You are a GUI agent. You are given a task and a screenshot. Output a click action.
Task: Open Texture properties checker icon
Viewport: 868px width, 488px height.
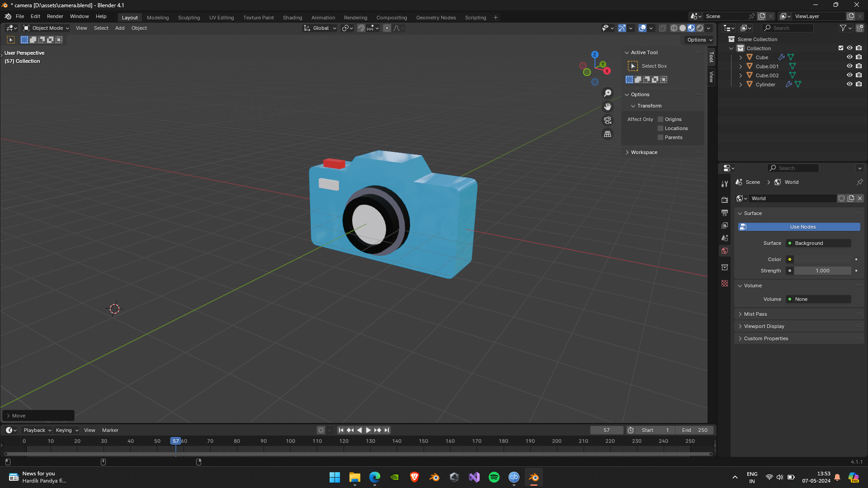pos(725,283)
